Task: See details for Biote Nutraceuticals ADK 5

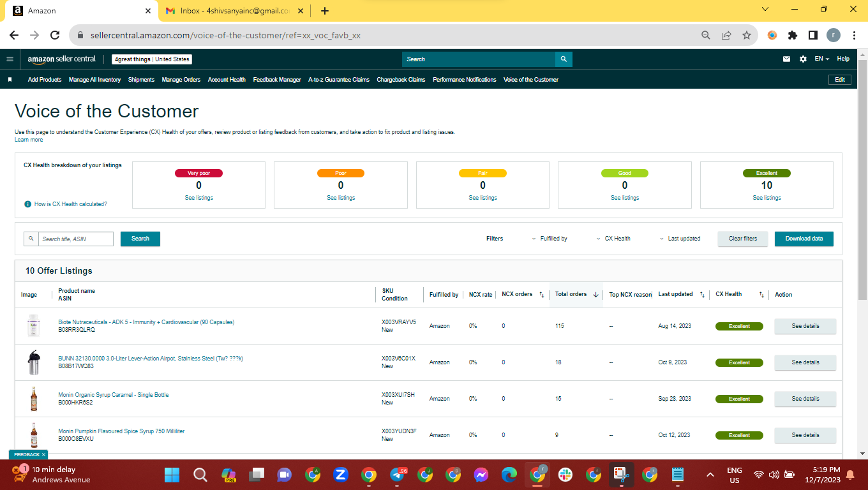Action: pos(805,326)
